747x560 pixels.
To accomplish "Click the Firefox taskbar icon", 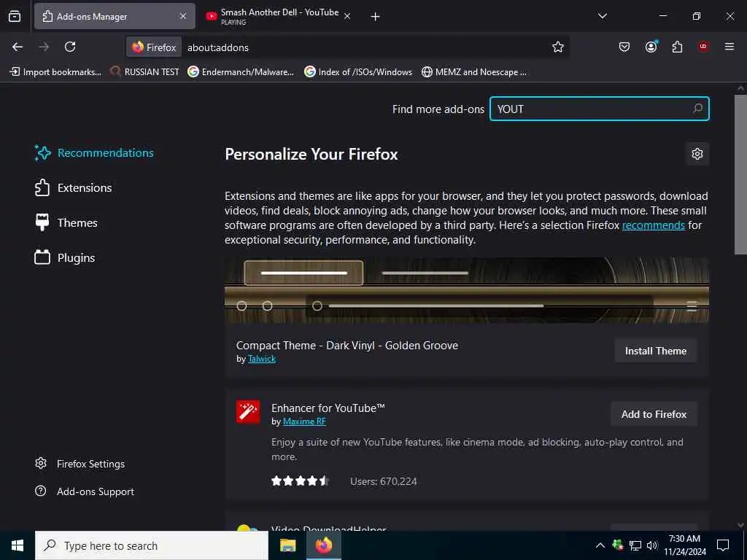I will [324, 545].
